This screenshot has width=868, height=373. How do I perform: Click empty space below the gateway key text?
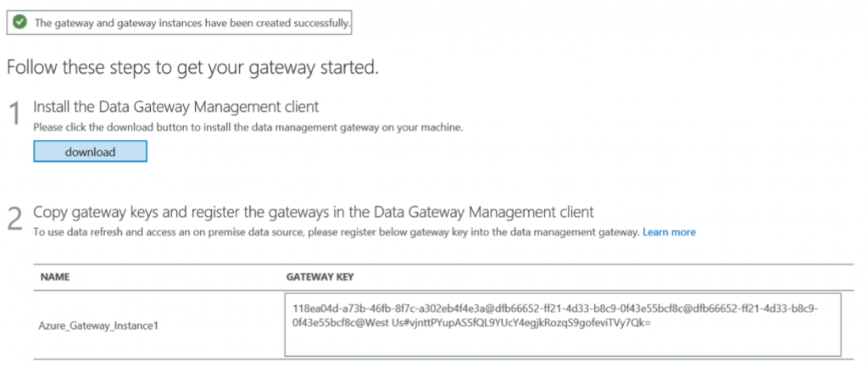[563, 343]
